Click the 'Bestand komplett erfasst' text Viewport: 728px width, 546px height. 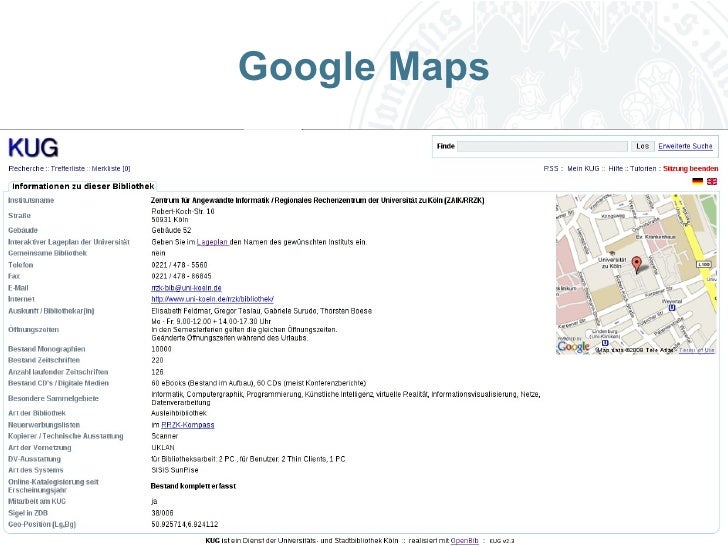(193, 486)
